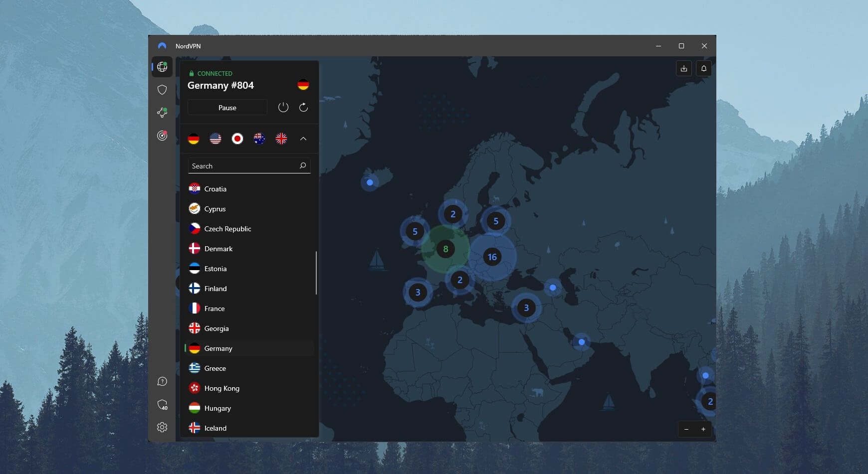Open Meshnet sidebar icon
Viewport: 868px width, 474px height.
point(162,113)
